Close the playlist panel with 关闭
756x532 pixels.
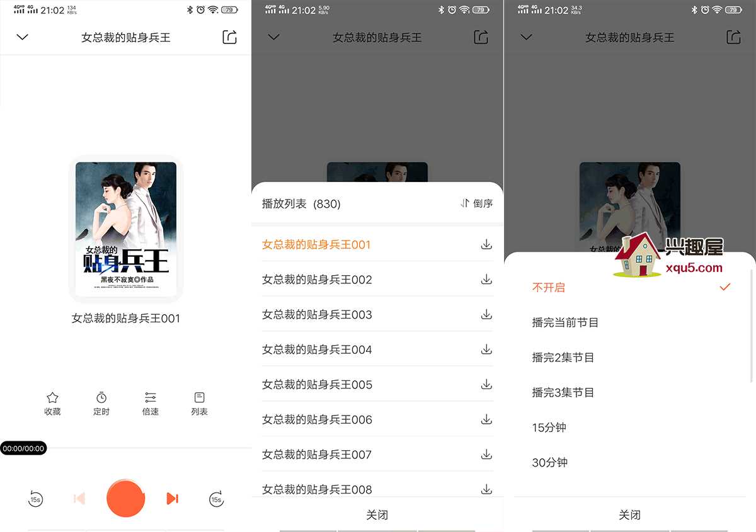tap(377, 515)
